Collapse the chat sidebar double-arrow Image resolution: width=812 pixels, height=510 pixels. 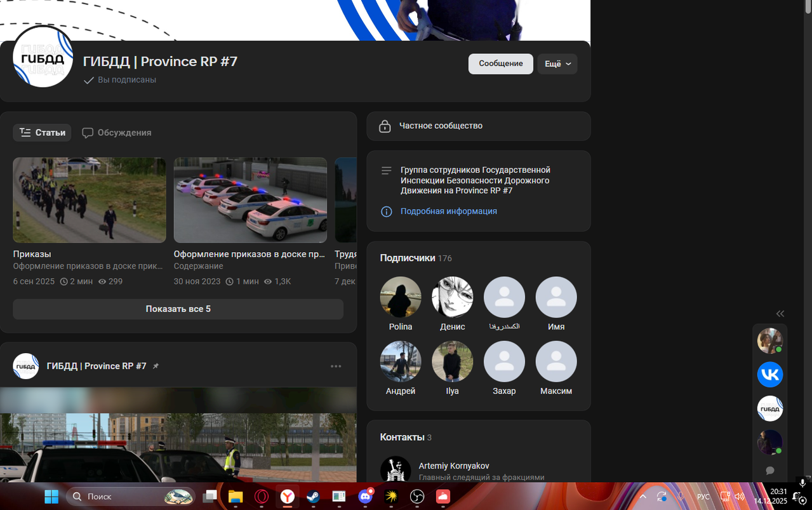click(780, 313)
